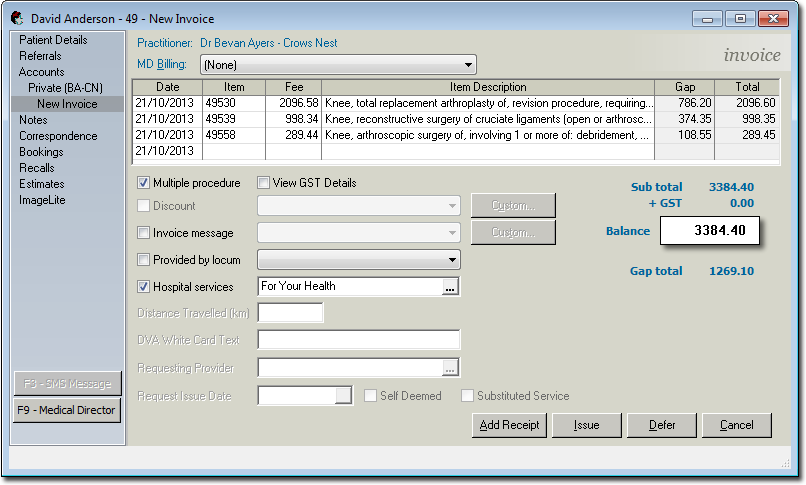Click the Issue button
This screenshot has height=485, width=806.
click(x=586, y=425)
